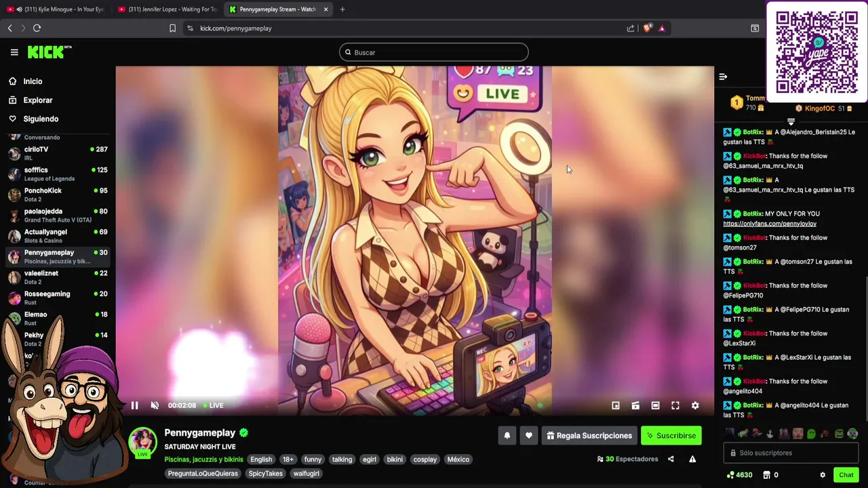The height and width of the screenshot is (488, 868).
Task: Open video player settings gear
Action: click(x=695, y=405)
